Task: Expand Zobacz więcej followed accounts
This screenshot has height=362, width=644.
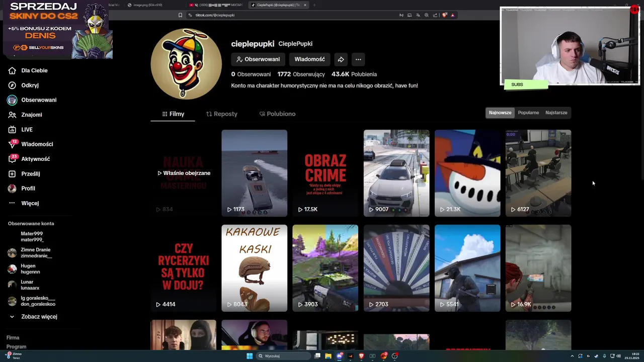Action: pos(34,317)
